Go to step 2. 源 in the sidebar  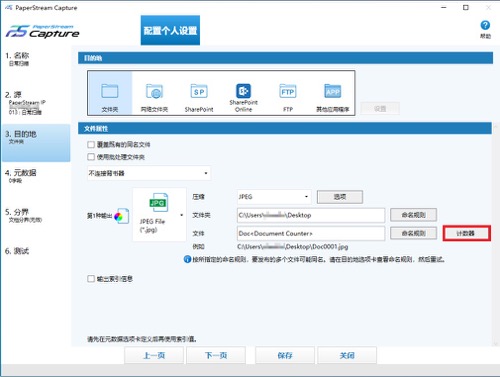tap(36, 103)
